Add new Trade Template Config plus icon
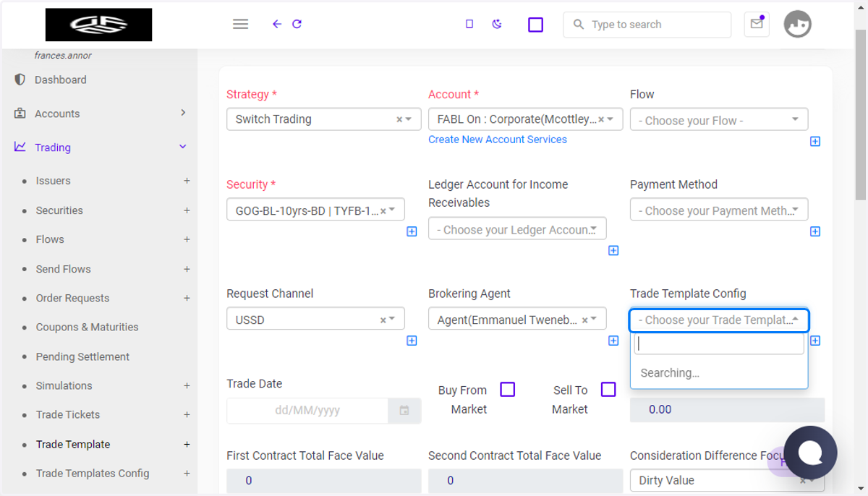 815,341
